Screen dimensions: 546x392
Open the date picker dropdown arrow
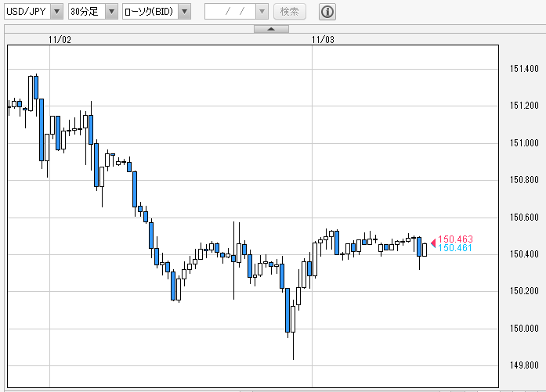point(262,12)
